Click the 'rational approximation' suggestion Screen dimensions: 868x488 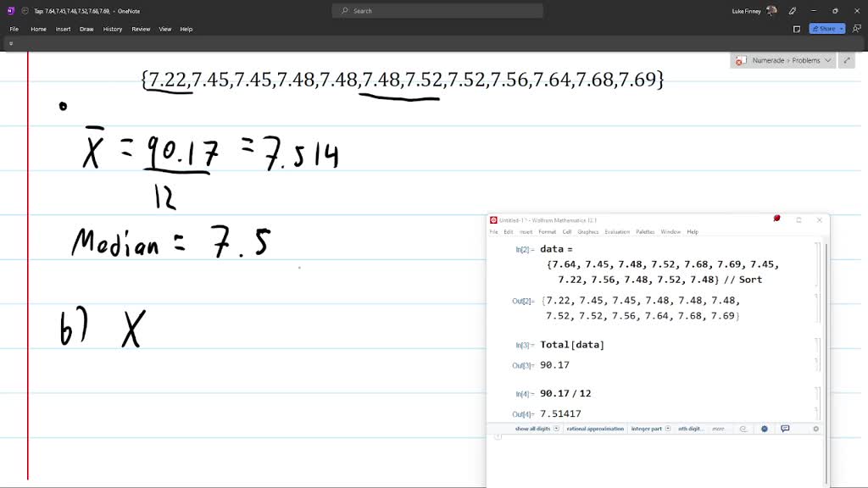point(593,429)
